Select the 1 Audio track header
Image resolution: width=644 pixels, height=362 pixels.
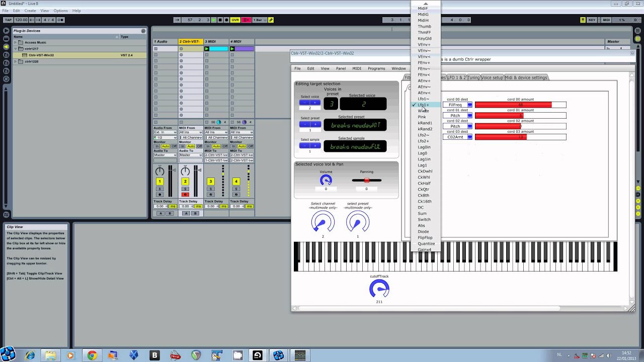coord(166,42)
